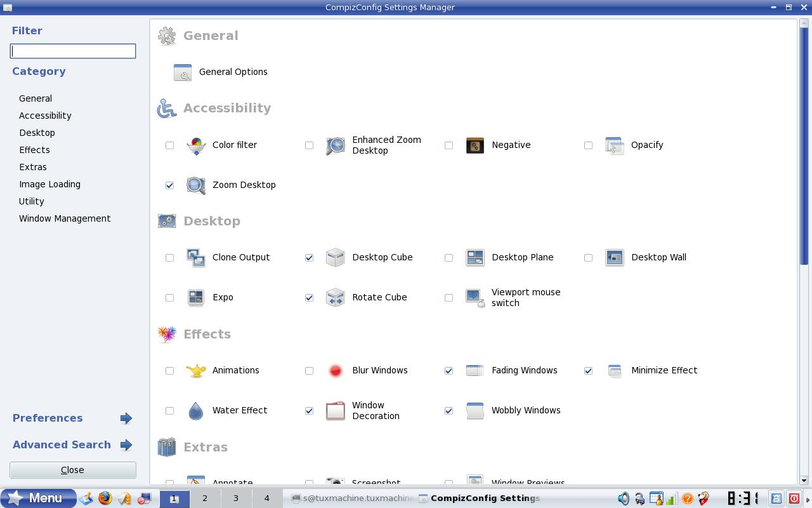The height and width of the screenshot is (508, 812).
Task: Enable the Clone Output checkbox
Action: [169, 258]
